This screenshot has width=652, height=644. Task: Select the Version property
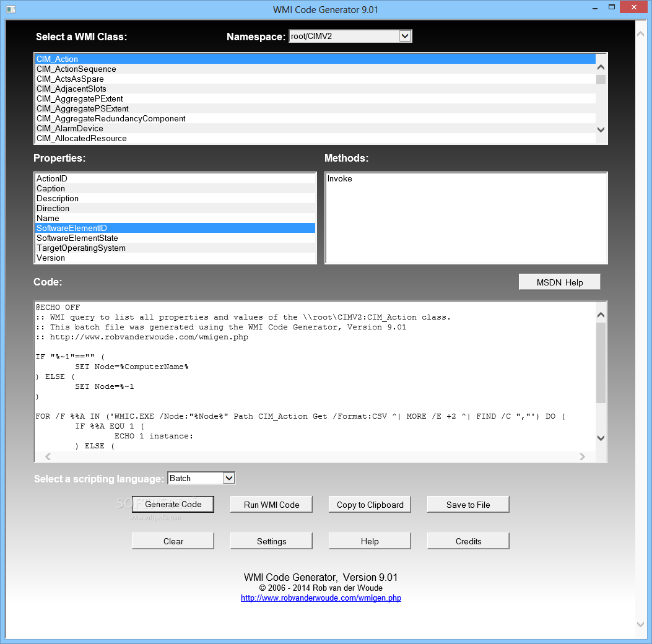pyautogui.click(x=175, y=258)
